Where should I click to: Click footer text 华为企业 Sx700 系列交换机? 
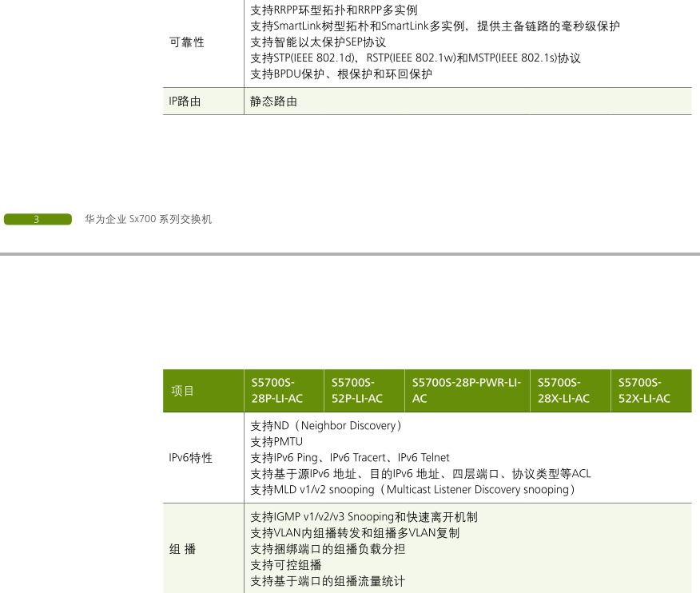(x=148, y=219)
